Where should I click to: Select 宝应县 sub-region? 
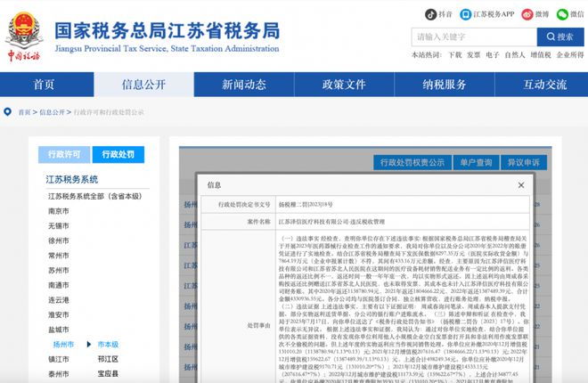pyautogui.click(x=108, y=374)
